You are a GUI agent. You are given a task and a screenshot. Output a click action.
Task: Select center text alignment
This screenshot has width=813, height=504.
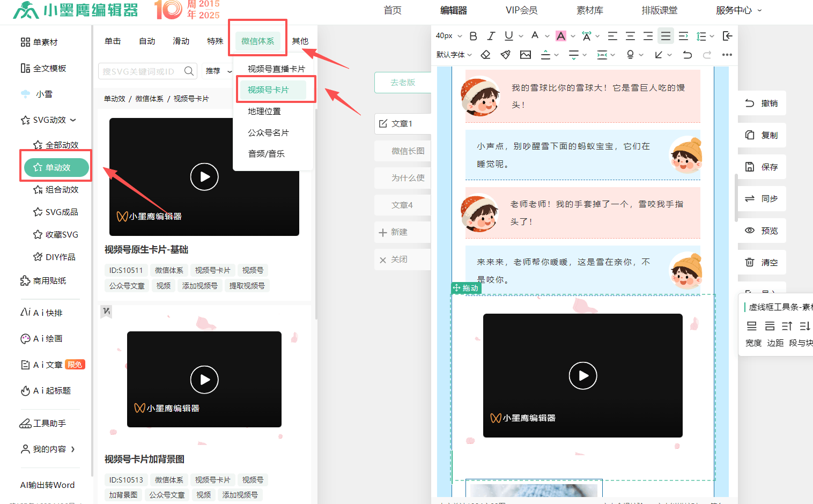click(x=630, y=36)
